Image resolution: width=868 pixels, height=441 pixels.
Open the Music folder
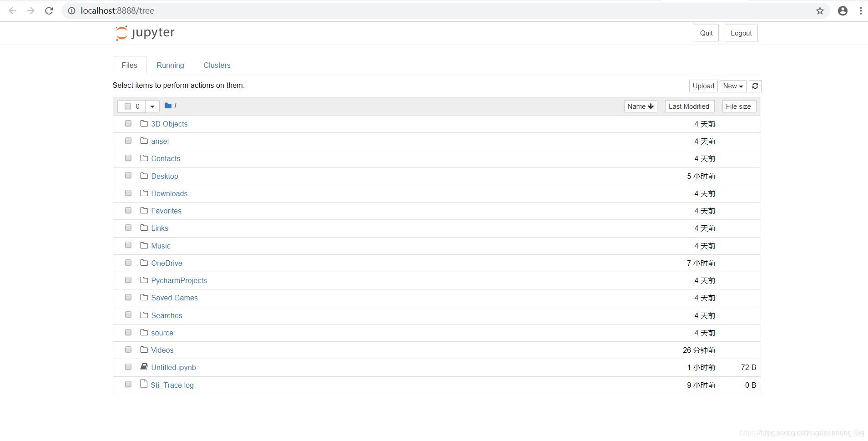pos(161,246)
